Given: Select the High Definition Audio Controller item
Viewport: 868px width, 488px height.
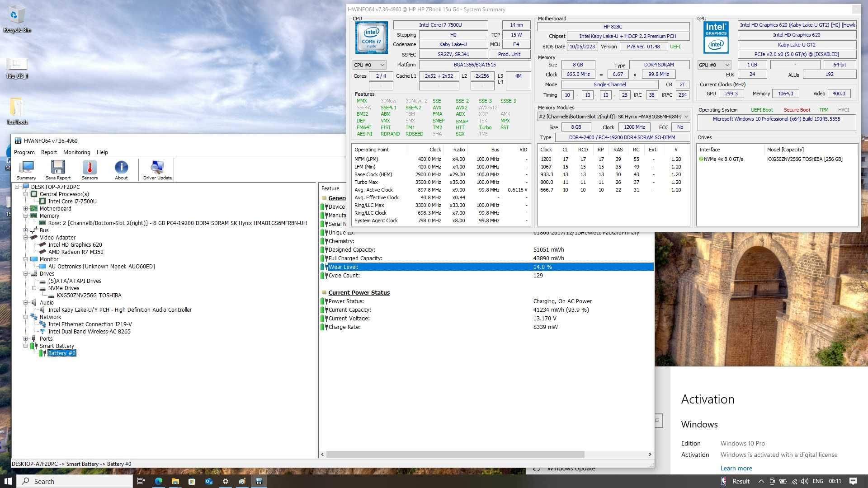Looking at the screenshot, I should pyautogui.click(x=120, y=310).
